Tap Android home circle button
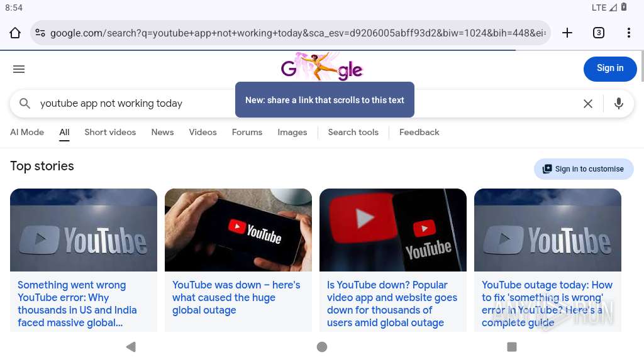 coord(322,347)
